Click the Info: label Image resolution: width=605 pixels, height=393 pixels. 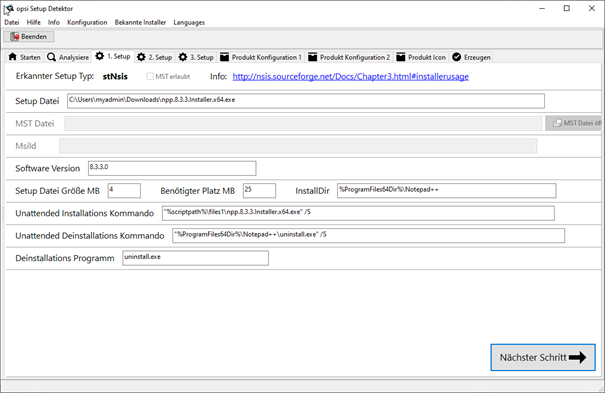(x=218, y=76)
